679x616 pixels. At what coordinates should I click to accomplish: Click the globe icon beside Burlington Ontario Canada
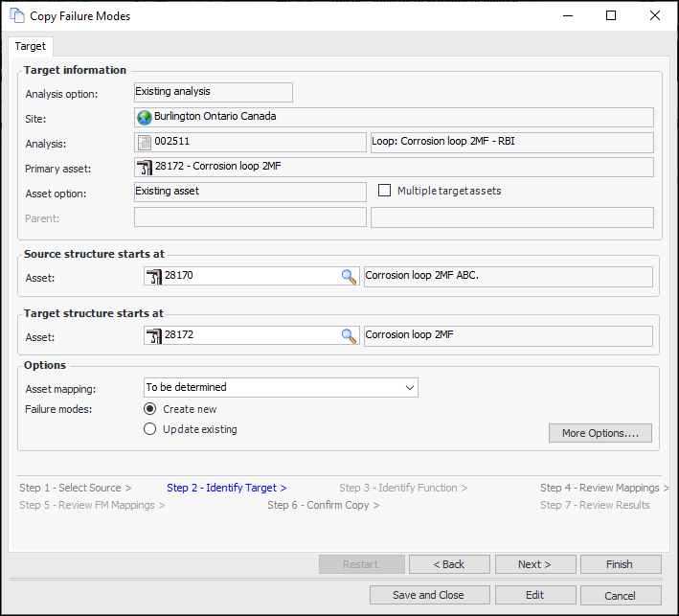tap(145, 117)
